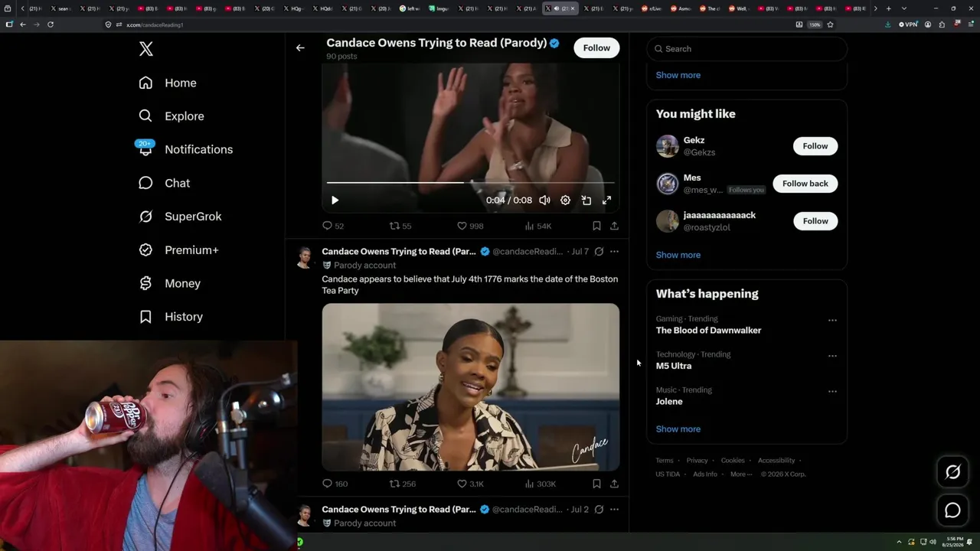Open History in the sidebar

(171, 317)
